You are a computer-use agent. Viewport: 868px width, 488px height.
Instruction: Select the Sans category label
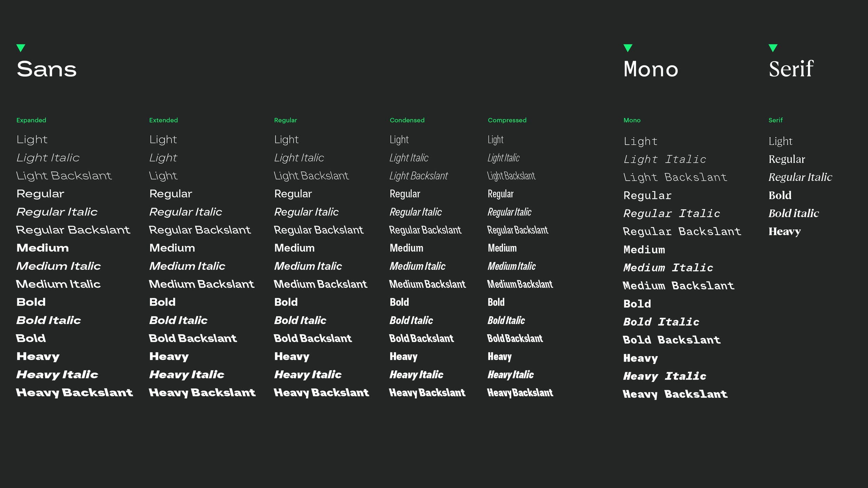pos(46,68)
